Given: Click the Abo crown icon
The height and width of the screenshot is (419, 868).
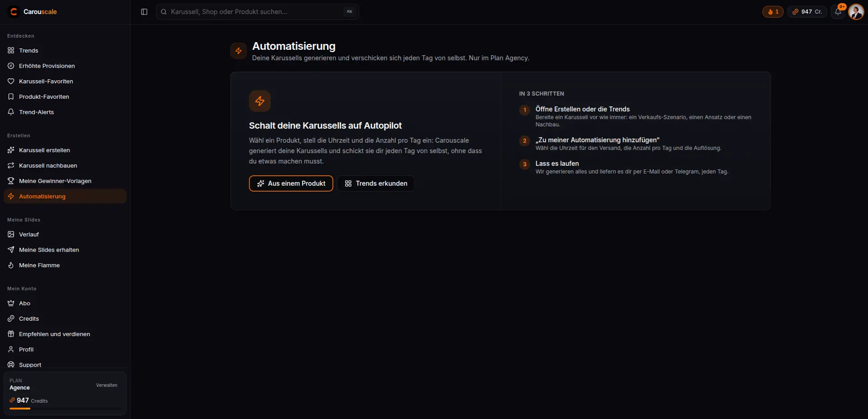Looking at the screenshot, I should tap(11, 303).
